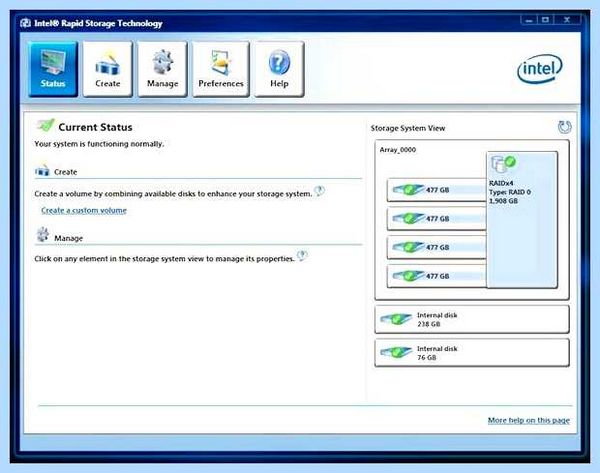600x473 pixels.
Task: Click the Internal disk 238 GB label
Action: point(437,320)
